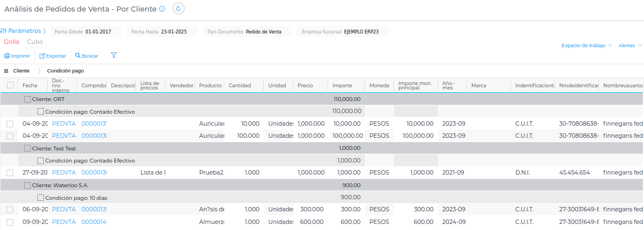Check the Cliente: Waterloo S.A. checkbox

coord(27,185)
